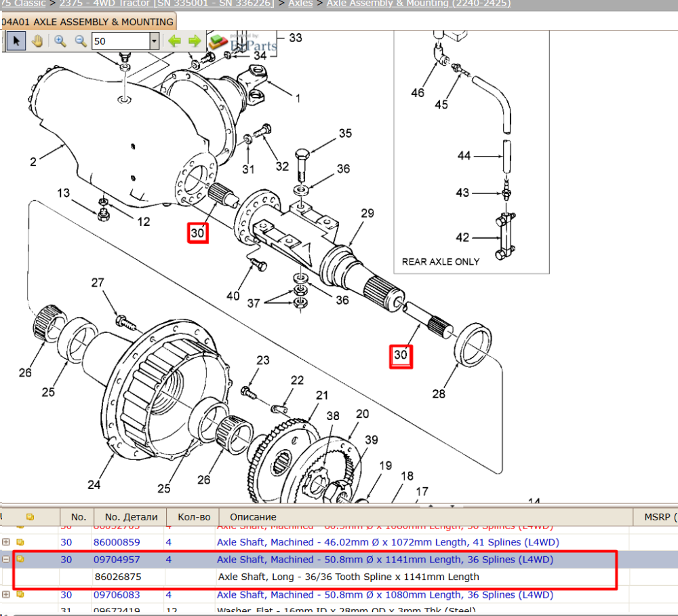Click callout number 33 on diagram
This screenshot has height=616, width=678.
(x=296, y=37)
